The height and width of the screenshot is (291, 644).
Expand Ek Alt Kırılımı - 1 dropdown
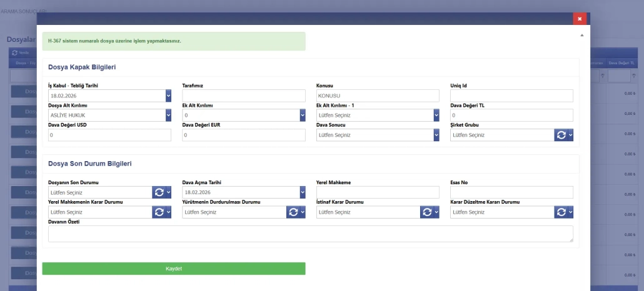pyautogui.click(x=436, y=116)
